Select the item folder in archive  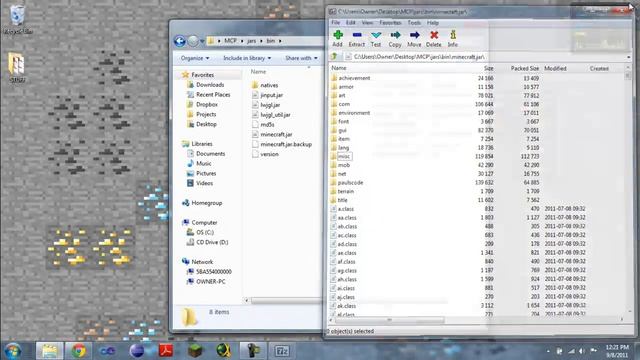(344, 139)
